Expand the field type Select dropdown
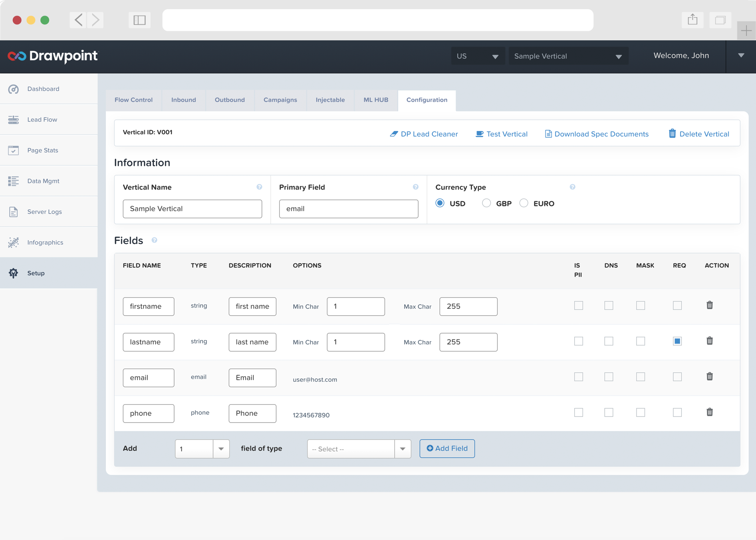756x540 pixels. tap(359, 449)
